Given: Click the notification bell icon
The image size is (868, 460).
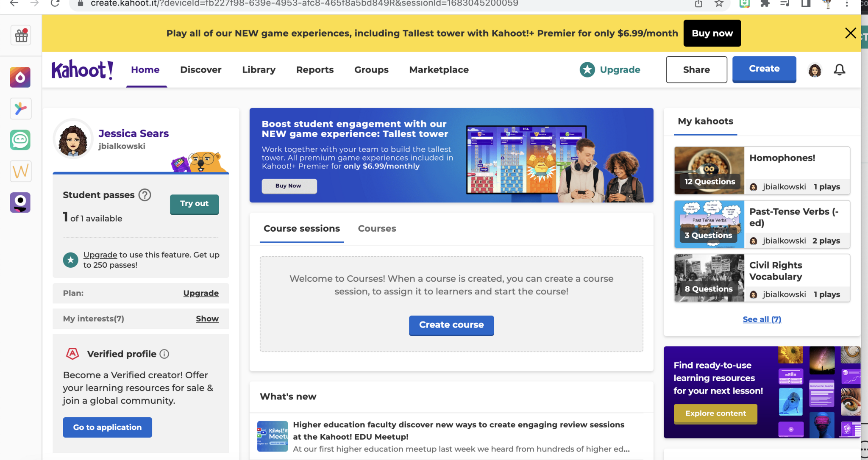Looking at the screenshot, I should (839, 69).
